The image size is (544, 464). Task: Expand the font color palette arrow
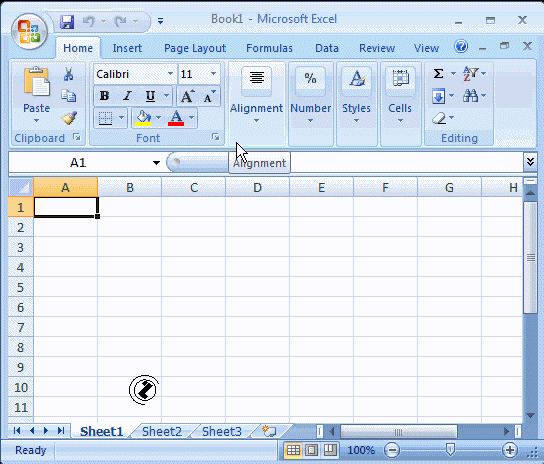coord(192,118)
